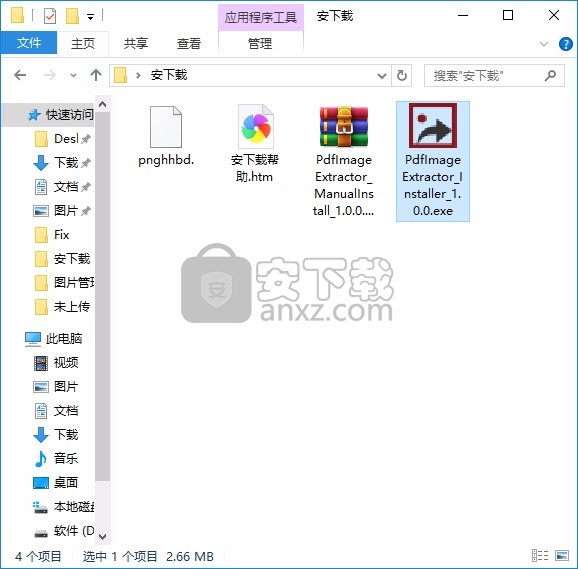Click the search magnifier icon
The height and width of the screenshot is (569, 578).
(550, 76)
